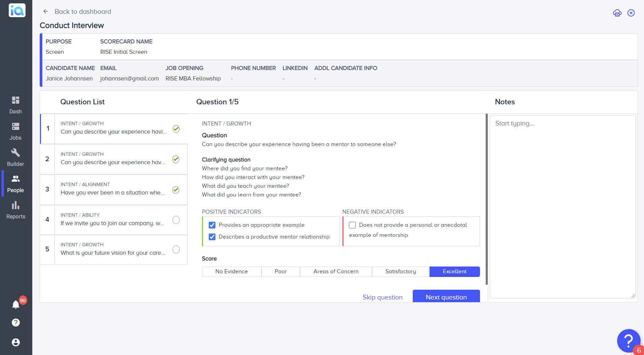Set score to Satisfactory

(401, 272)
